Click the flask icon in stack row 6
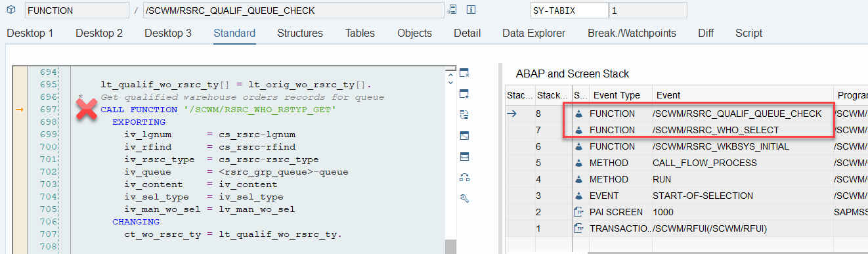 point(578,146)
